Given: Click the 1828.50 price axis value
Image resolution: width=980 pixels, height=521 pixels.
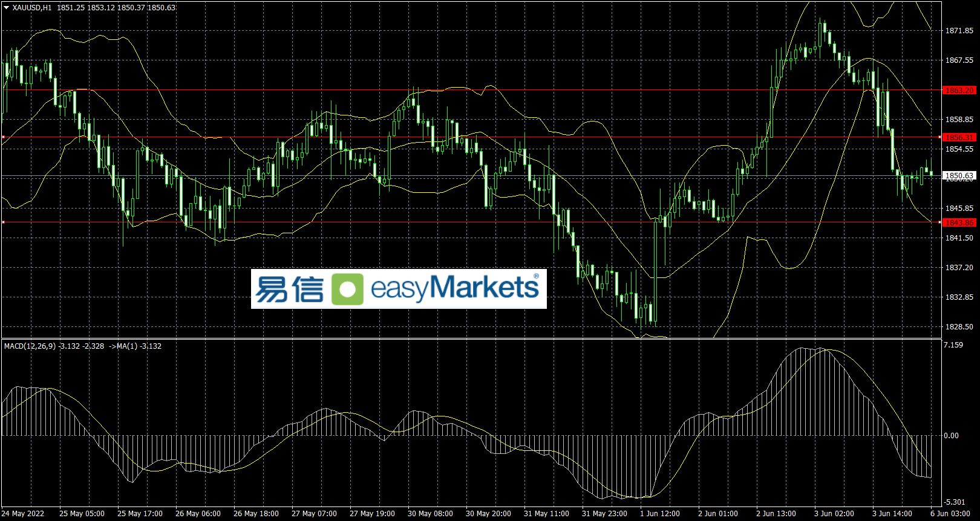Looking at the screenshot, I should (x=959, y=326).
